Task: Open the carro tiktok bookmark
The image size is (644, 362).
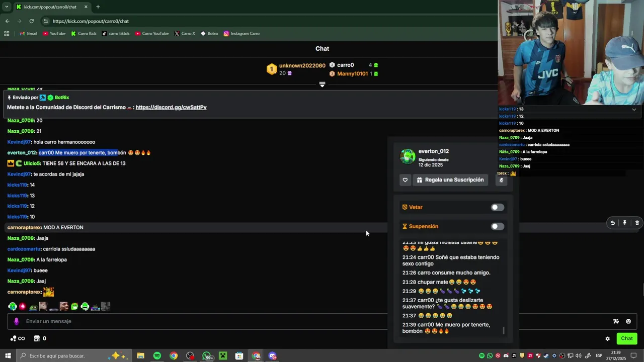Action: click(116, 34)
